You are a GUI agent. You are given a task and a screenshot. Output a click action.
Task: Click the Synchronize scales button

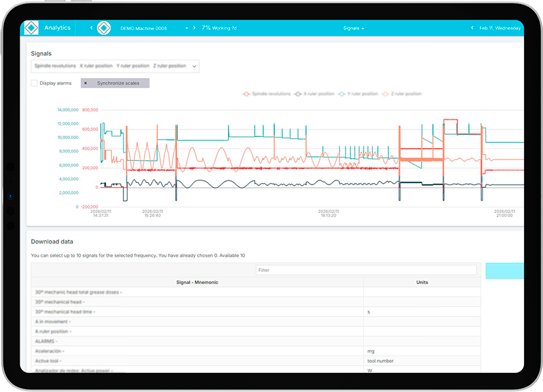coord(115,83)
